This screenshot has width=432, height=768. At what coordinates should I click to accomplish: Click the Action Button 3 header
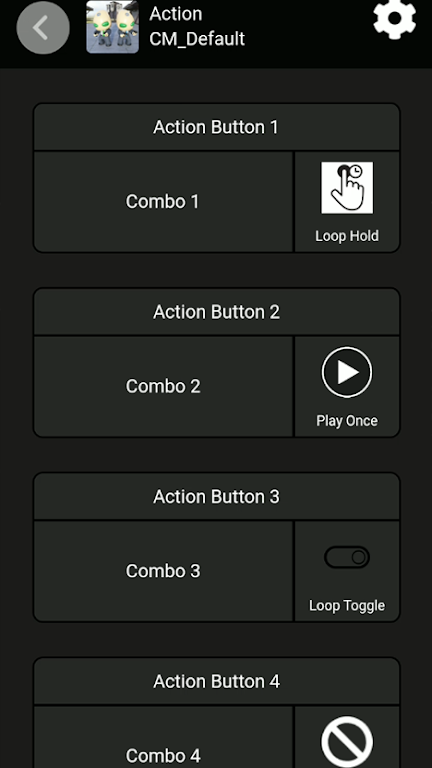point(216,497)
